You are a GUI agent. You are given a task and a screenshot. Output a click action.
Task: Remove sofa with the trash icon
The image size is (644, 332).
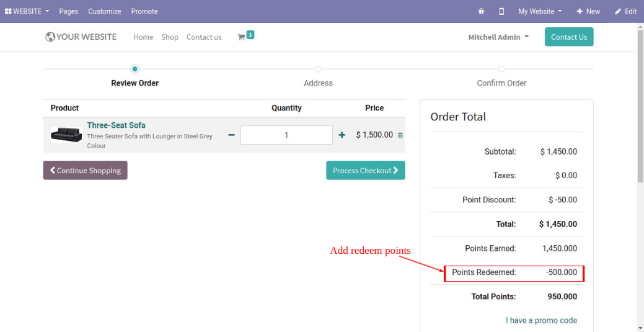[x=400, y=135]
